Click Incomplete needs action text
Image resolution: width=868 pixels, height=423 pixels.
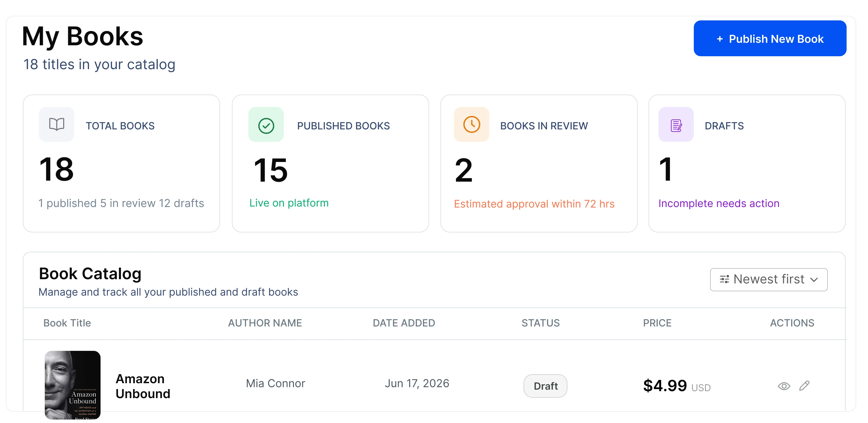[719, 204]
